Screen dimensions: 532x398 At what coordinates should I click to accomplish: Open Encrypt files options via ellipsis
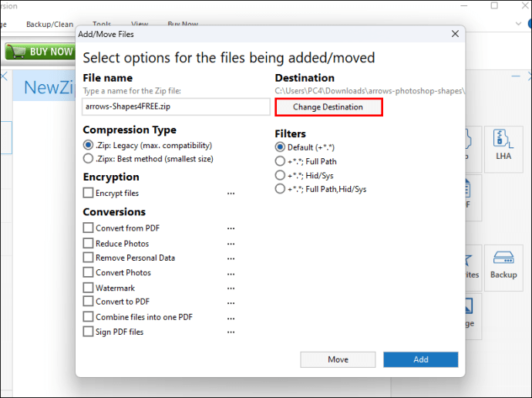pyautogui.click(x=231, y=194)
